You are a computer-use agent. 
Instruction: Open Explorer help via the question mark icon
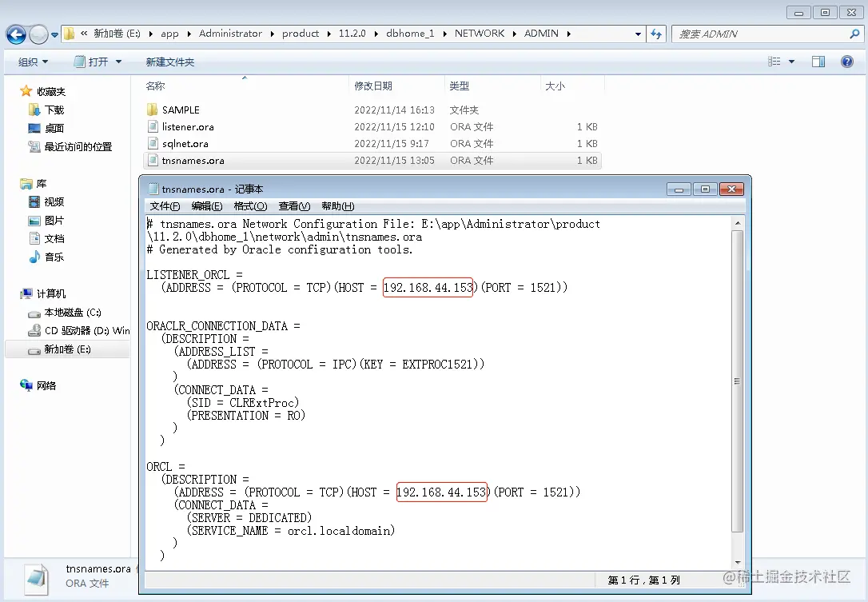pyautogui.click(x=847, y=62)
